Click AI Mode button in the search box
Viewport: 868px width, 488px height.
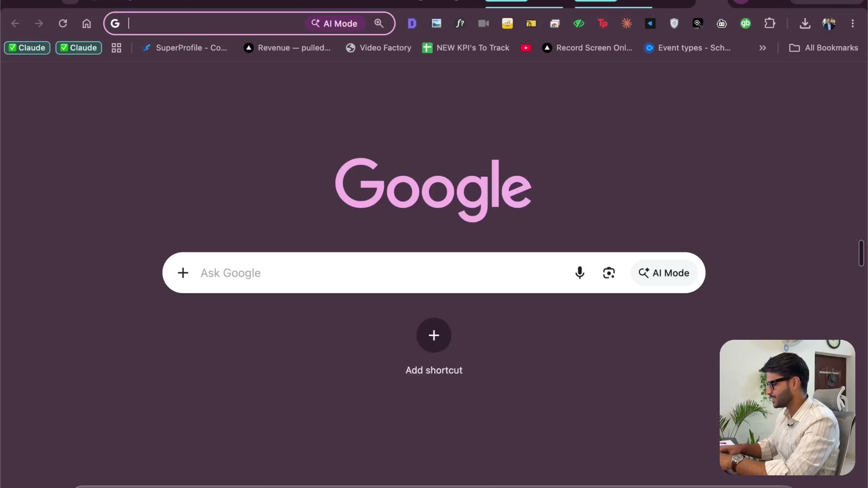pyautogui.click(x=664, y=273)
